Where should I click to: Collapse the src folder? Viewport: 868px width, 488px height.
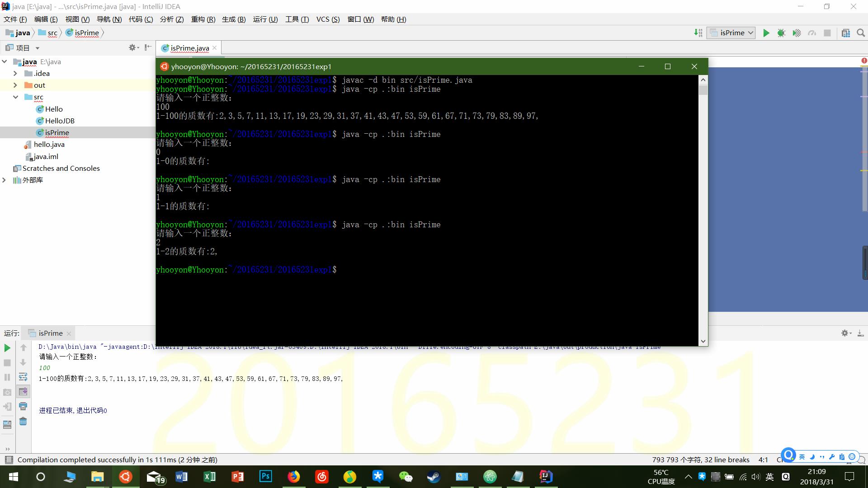15,97
